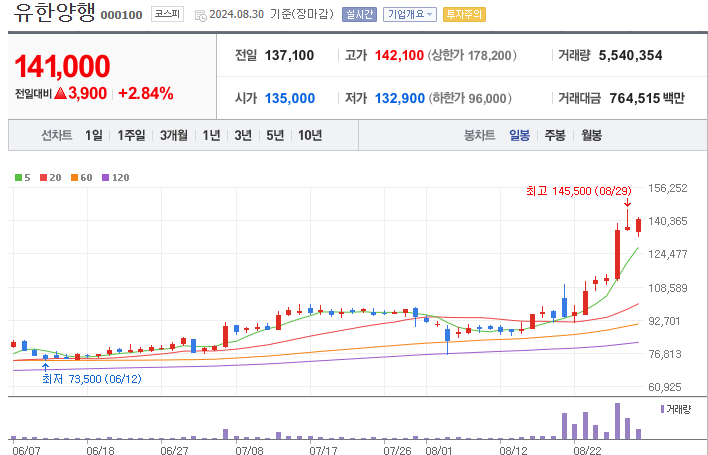Click the 실시간 button
Viewport: 708px width, 455px height.
[x=359, y=14]
